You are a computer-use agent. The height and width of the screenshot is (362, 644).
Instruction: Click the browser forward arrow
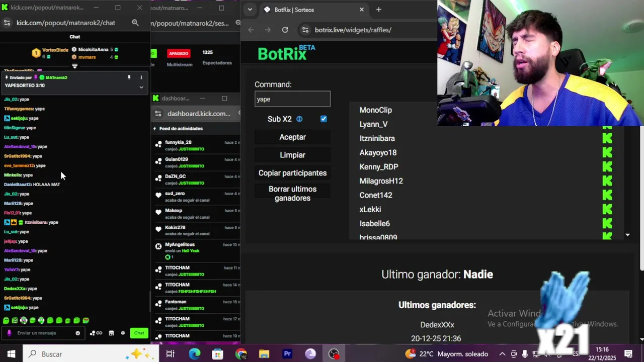[x=268, y=30]
